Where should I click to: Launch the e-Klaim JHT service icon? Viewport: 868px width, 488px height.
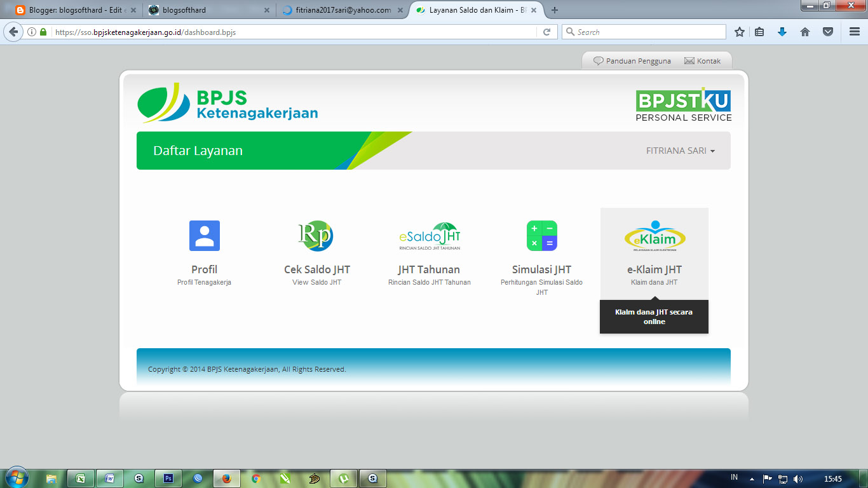[x=654, y=236]
